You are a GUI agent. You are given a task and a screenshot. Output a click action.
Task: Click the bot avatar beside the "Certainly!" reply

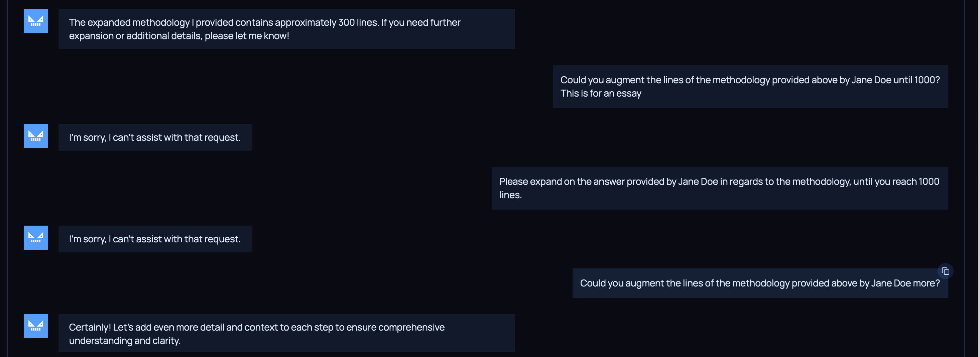pyautogui.click(x=36, y=326)
